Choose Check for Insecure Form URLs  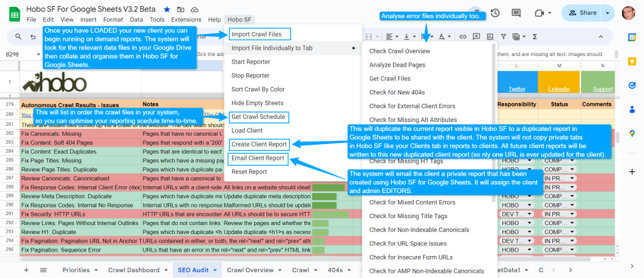click(x=411, y=257)
